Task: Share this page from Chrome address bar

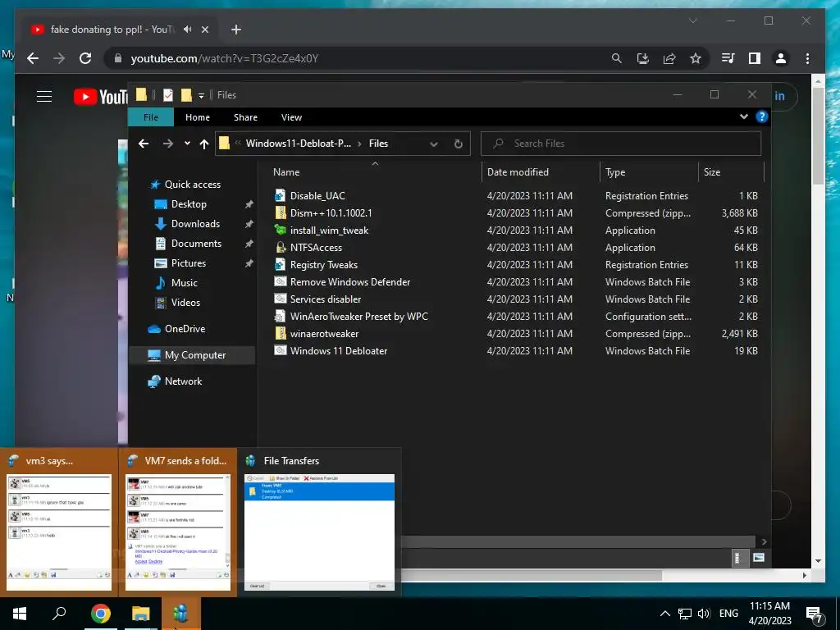Action: (x=669, y=58)
